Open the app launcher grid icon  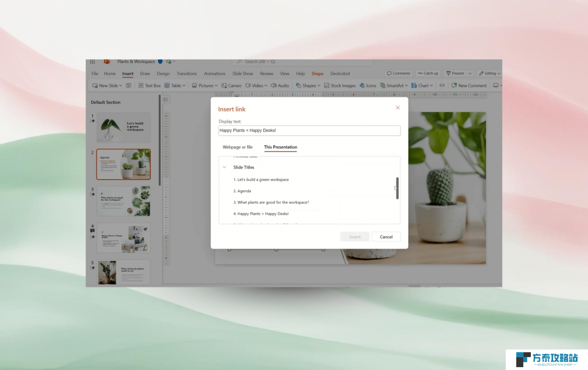pyautogui.click(x=93, y=62)
